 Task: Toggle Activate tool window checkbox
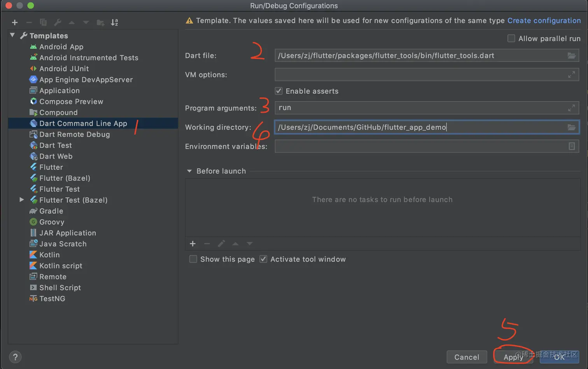click(x=263, y=259)
